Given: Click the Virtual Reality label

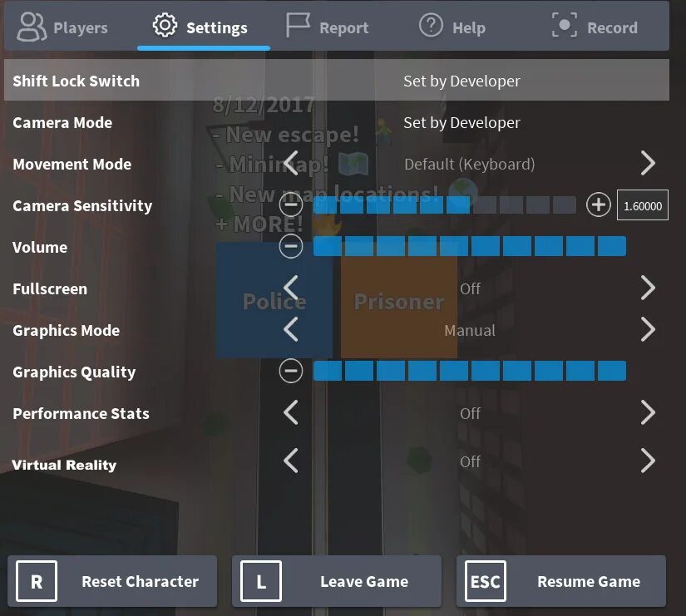Looking at the screenshot, I should (64, 465).
